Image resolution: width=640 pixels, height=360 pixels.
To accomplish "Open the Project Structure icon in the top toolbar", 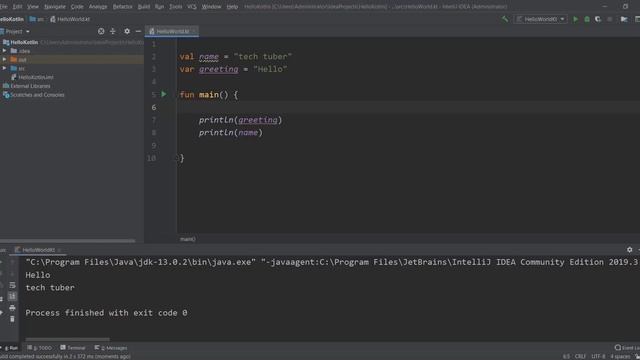I will 624,19.
